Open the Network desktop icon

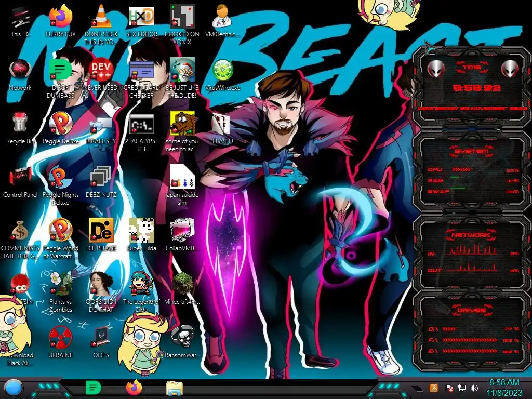click(x=20, y=75)
